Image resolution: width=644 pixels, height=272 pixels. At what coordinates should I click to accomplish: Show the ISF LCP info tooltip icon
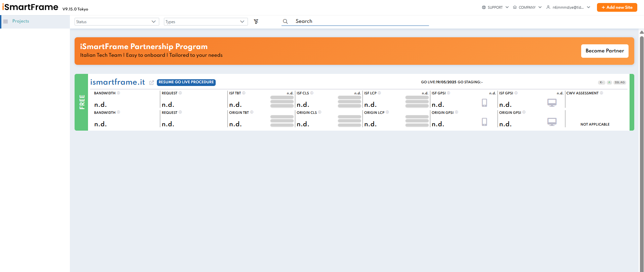pyautogui.click(x=379, y=93)
